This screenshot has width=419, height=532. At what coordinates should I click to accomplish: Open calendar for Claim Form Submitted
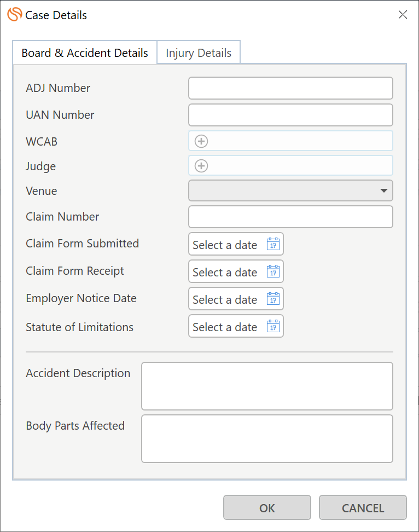click(273, 244)
